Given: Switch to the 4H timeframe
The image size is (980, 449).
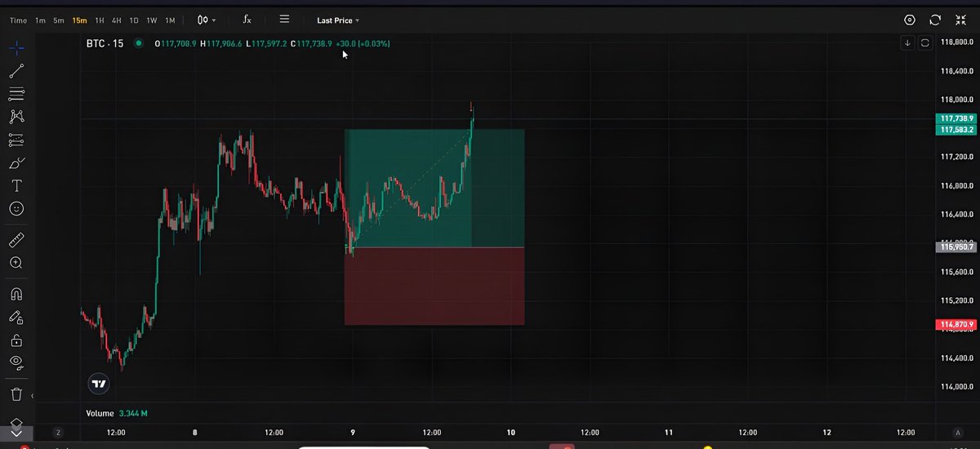Looking at the screenshot, I should pyautogui.click(x=117, y=20).
